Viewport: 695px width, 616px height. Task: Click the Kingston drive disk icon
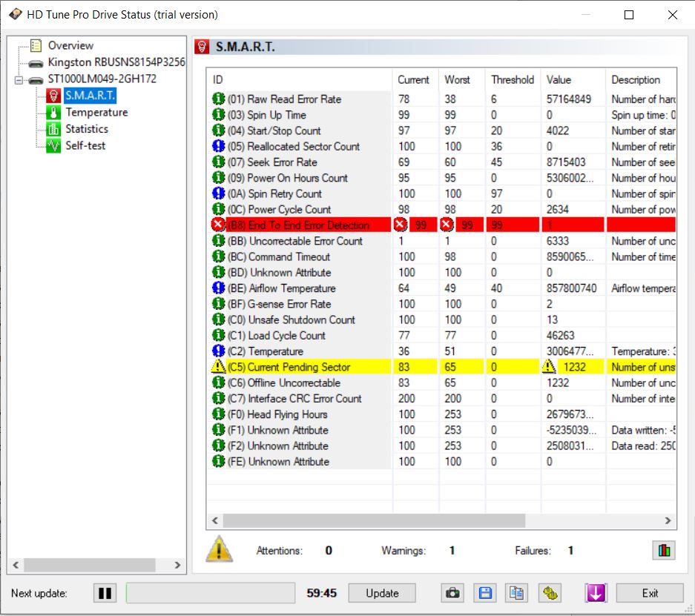click(36, 63)
